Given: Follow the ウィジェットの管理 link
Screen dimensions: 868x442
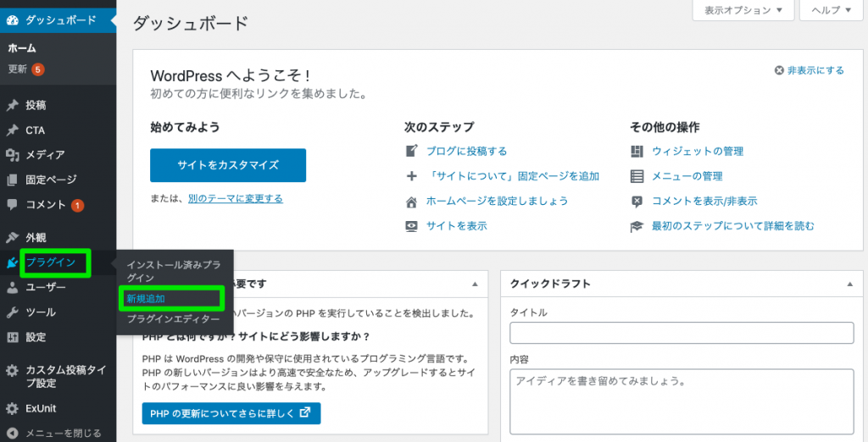Looking at the screenshot, I should pos(698,151).
